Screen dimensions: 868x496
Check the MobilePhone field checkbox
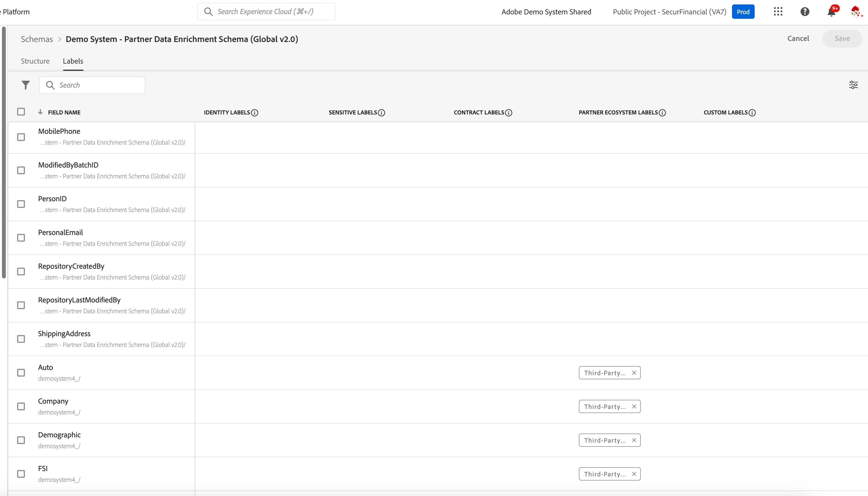coord(21,137)
